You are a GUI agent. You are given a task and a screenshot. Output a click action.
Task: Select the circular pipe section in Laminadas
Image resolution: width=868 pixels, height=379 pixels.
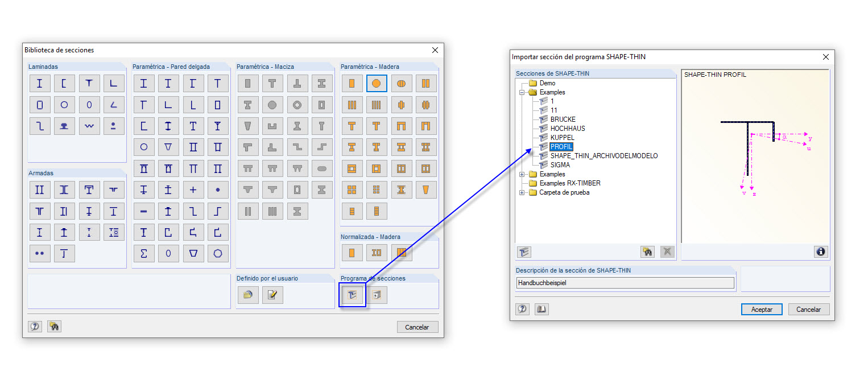tap(64, 105)
